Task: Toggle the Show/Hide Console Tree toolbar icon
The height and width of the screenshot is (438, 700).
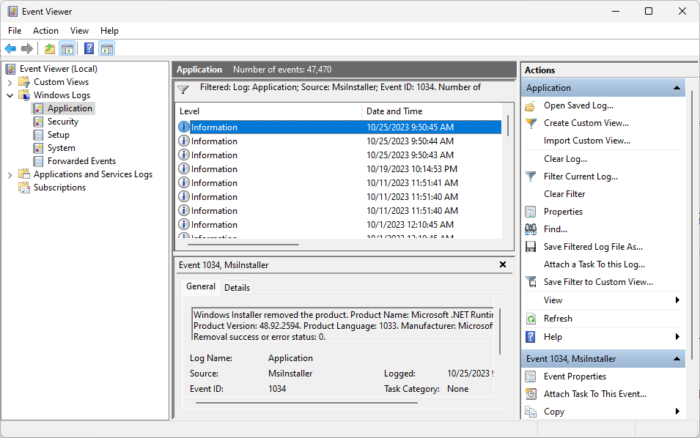Action: click(x=67, y=48)
